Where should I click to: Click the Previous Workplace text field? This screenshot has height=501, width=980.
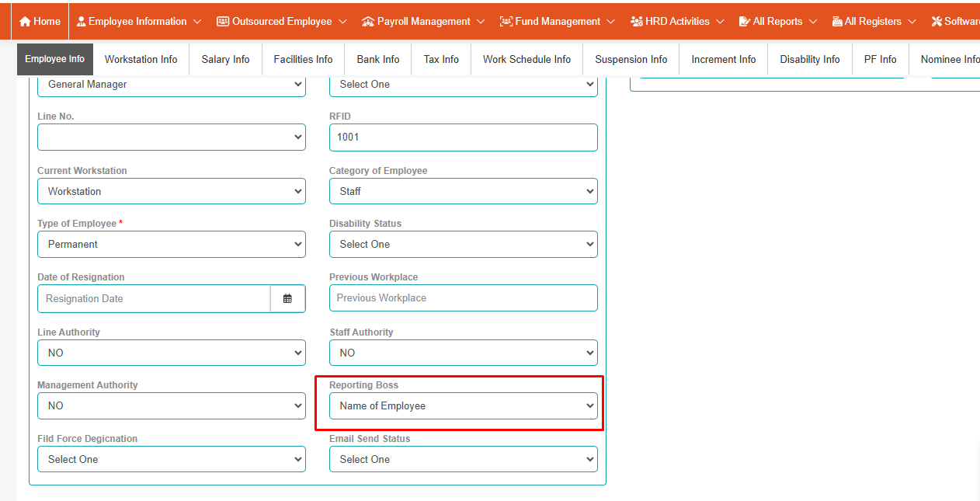[x=463, y=298]
